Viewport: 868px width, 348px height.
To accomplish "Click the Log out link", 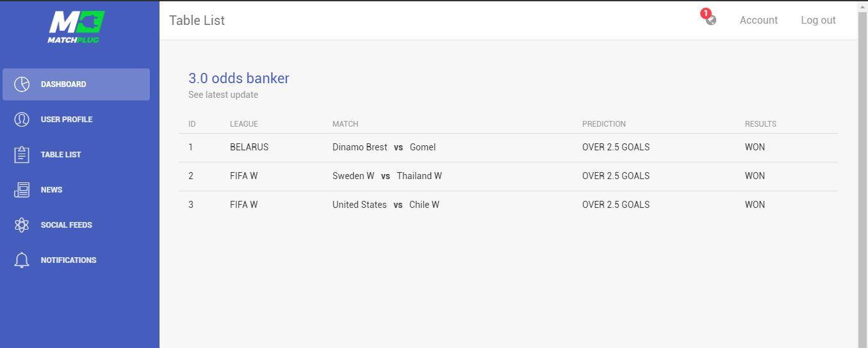I will point(818,20).
